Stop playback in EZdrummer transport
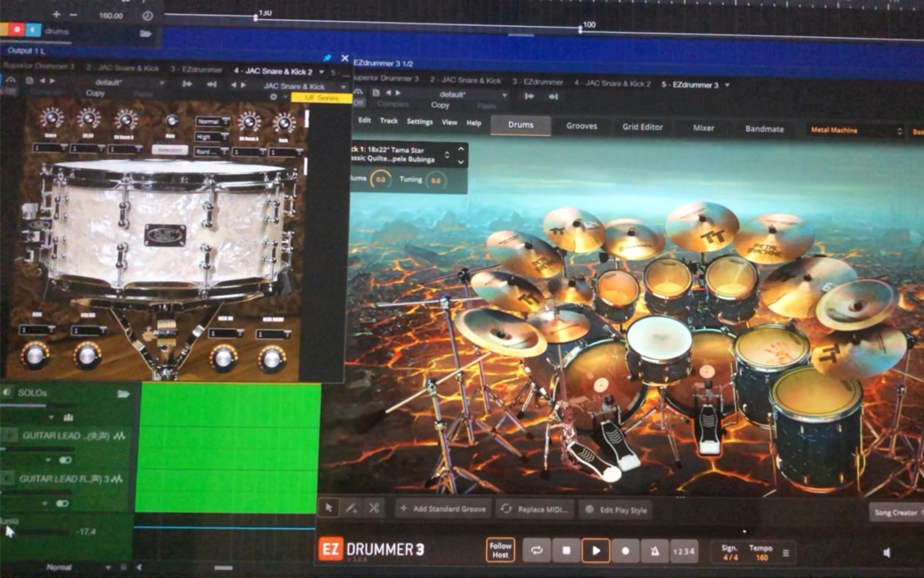924x578 pixels. (x=566, y=550)
